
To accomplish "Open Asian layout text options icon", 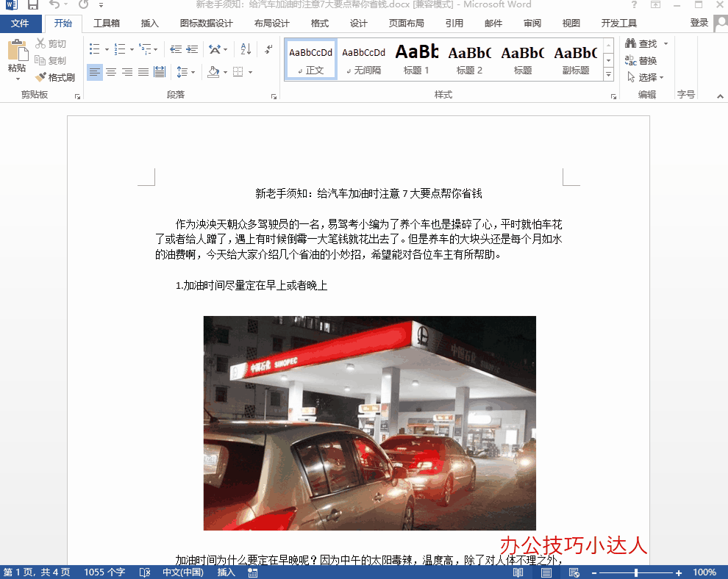I will click(215, 48).
